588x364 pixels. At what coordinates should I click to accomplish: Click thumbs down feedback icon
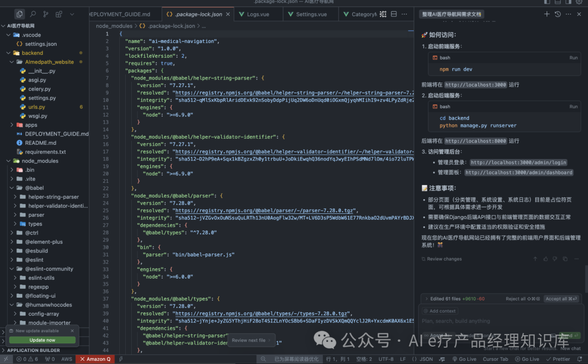pyautogui.click(x=555, y=258)
